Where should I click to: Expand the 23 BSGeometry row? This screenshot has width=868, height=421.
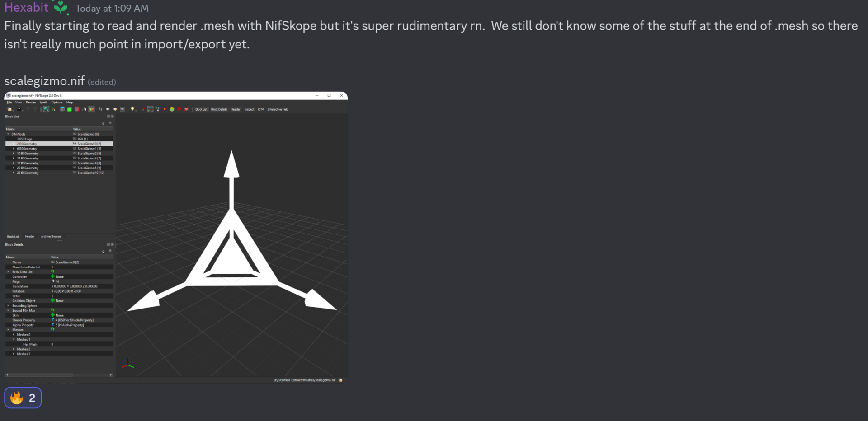click(14, 173)
